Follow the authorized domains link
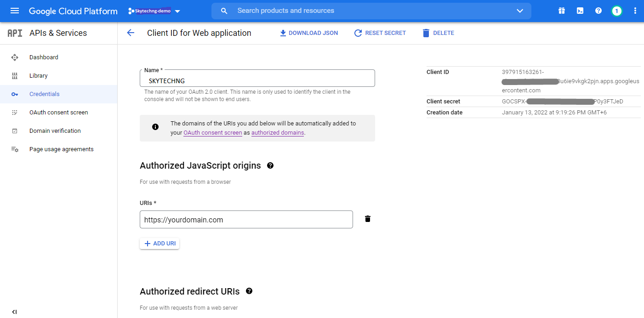644x318 pixels. pos(278,133)
